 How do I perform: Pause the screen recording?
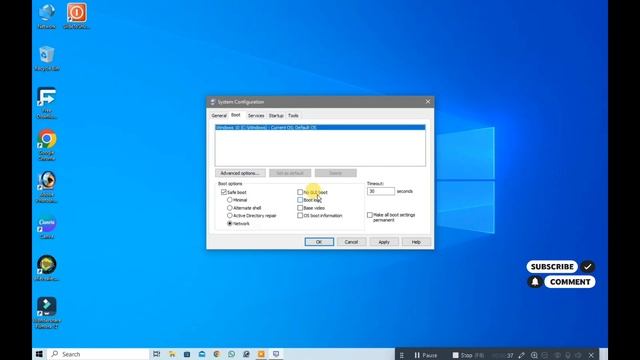(x=426, y=355)
